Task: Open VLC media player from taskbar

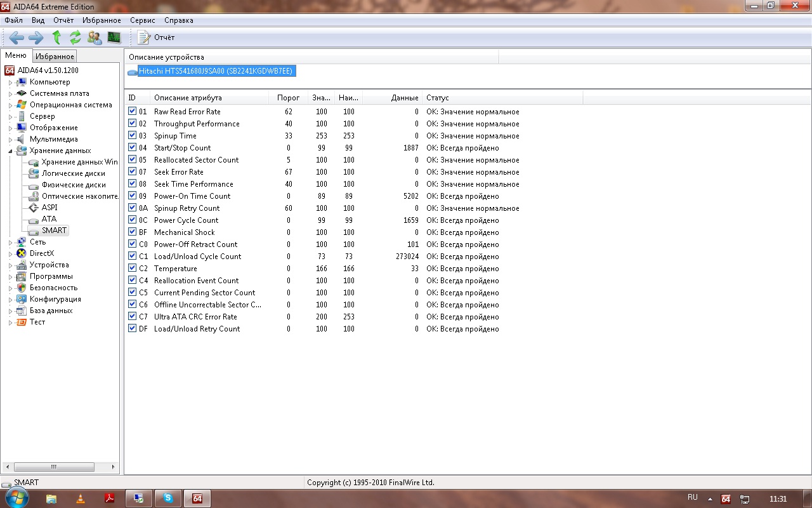Action: (x=81, y=498)
